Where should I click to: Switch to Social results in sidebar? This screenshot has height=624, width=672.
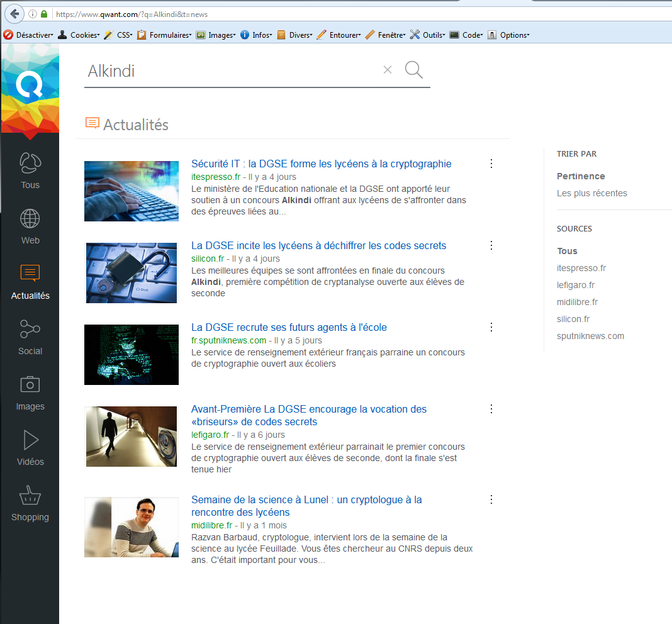(30, 337)
